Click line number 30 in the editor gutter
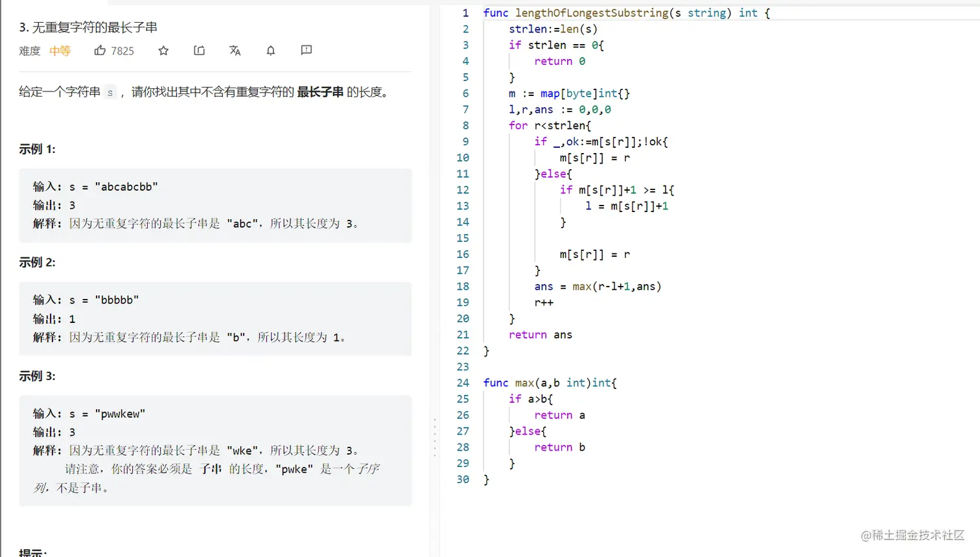 click(463, 479)
